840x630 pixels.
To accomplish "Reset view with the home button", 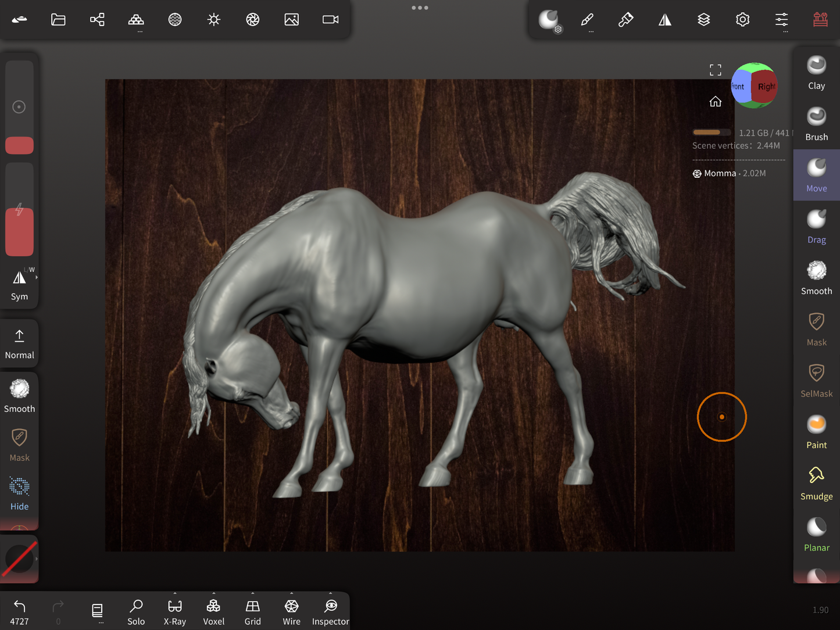I will coord(715,102).
